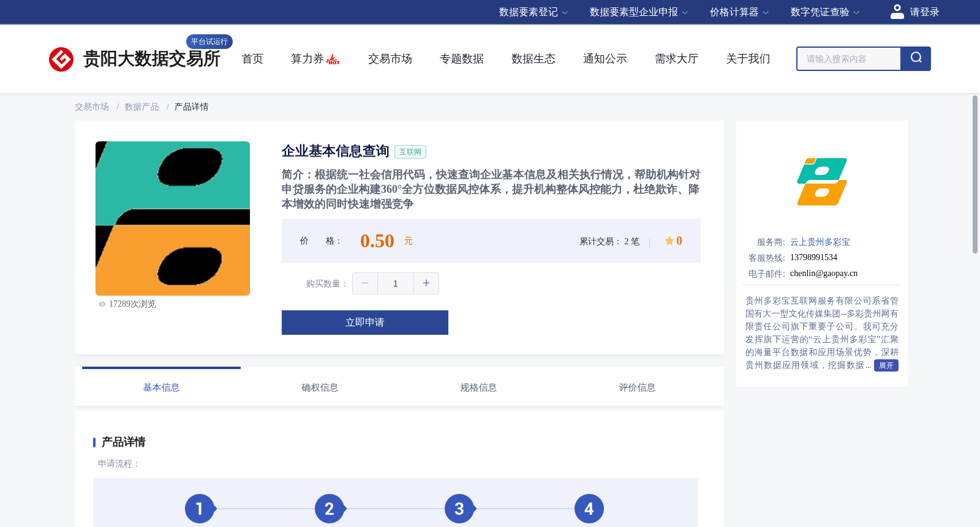Click the product title 企业基本信息查询
The height and width of the screenshot is (527, 980).
336,151
